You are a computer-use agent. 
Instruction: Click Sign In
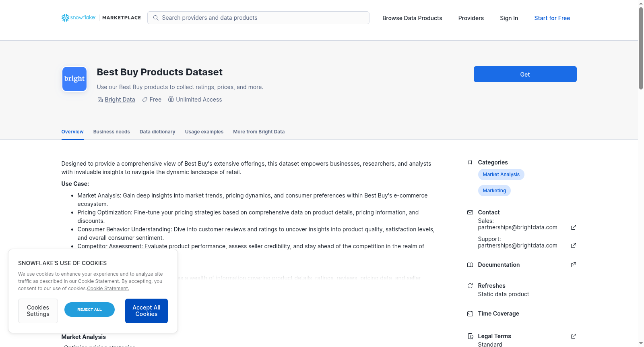(509, 18)
